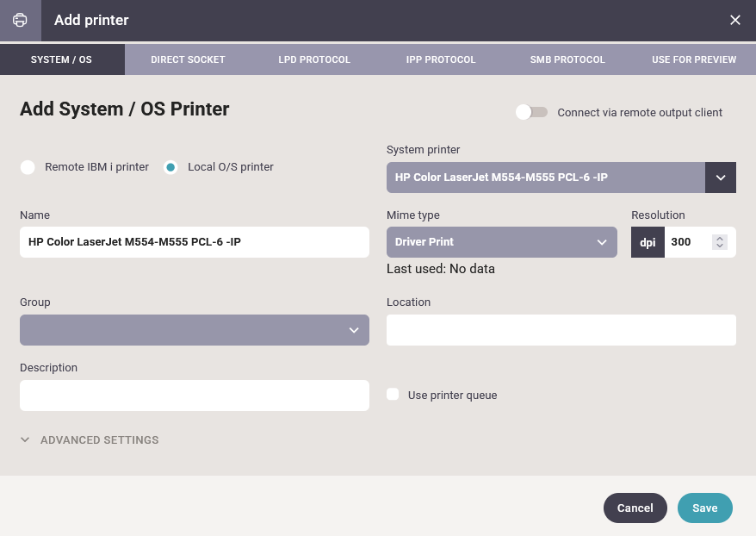Open the IPP Protocol tab
756x536 pixels.
click(x=441, y=59)
